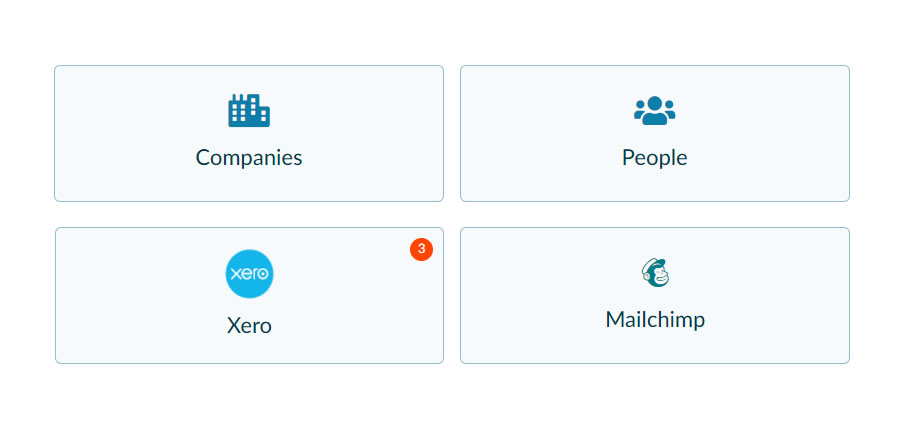The image size is (905, 435).
Task: Open the red notification badge showing 3
Action: pyautogui.click(x=421, y=249)
